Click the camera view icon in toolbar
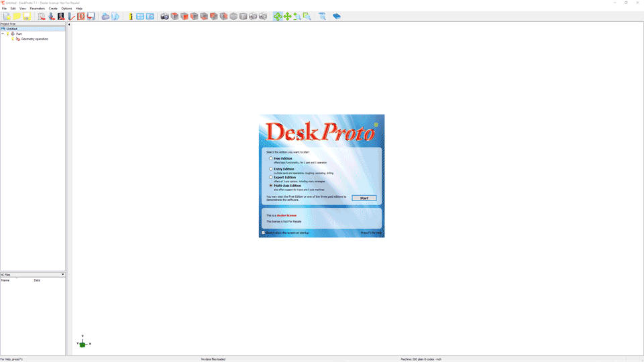Image resolution: width=644 pixels, height=362 pixels. [164, 16]
